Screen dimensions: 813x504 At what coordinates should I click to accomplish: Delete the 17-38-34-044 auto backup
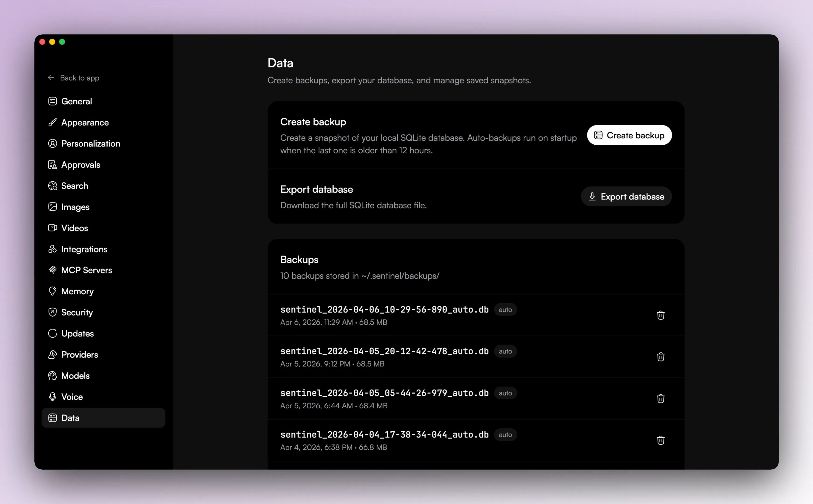point(660,440)
